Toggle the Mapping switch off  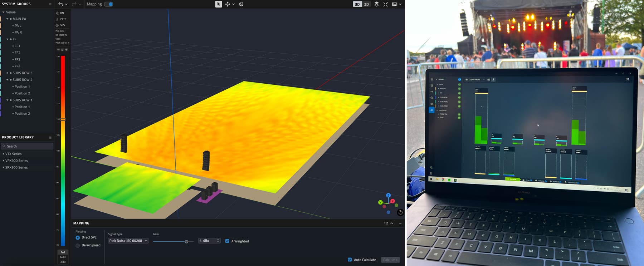point(109,4)
